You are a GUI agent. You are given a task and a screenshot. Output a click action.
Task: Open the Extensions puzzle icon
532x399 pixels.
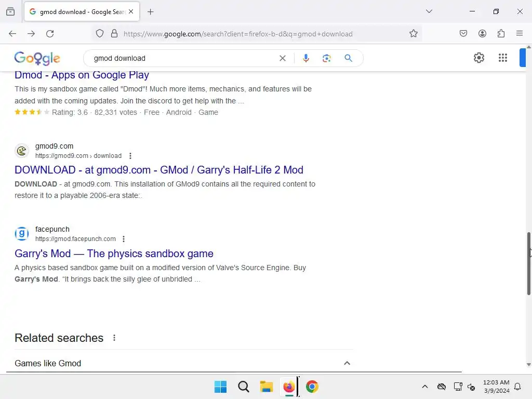click(x=501, y=33)
